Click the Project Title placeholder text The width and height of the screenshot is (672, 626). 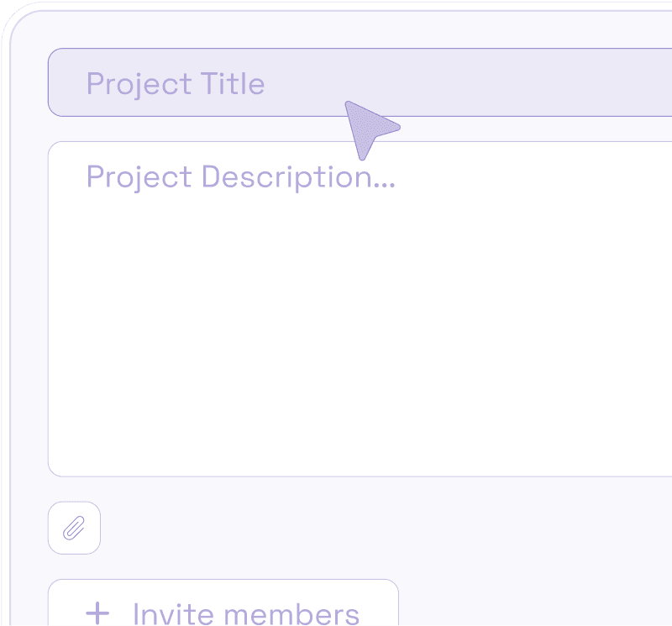(175, 83)
